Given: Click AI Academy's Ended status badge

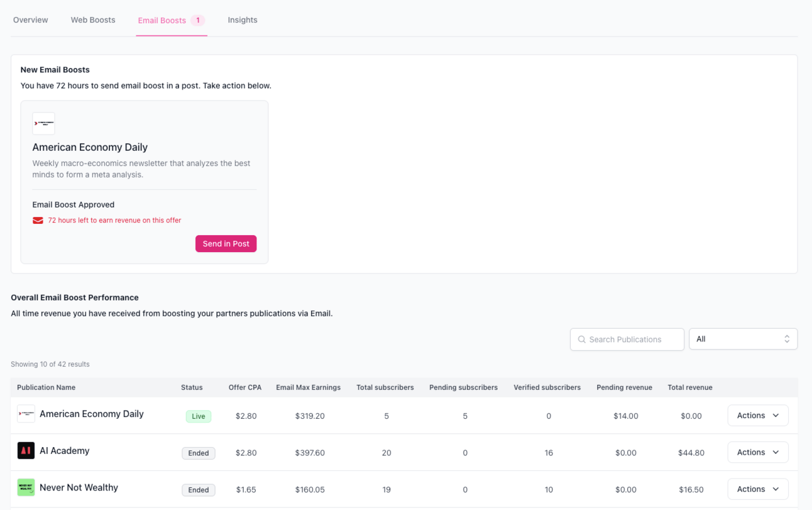Looking at the screenshot, I should 199,453.
